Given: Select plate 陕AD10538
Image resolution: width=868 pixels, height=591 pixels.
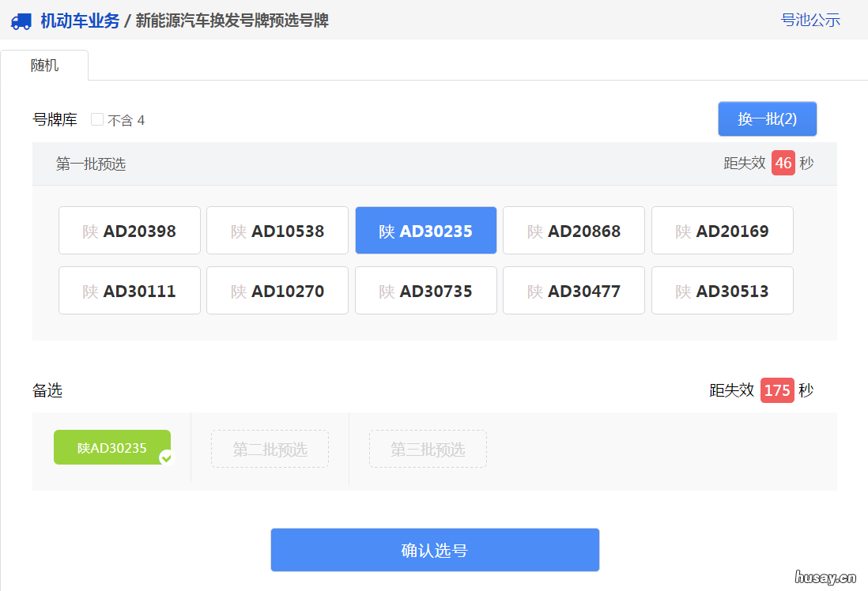Looking at the screenshot, I should pyautogui.click(x=277, y=230).
